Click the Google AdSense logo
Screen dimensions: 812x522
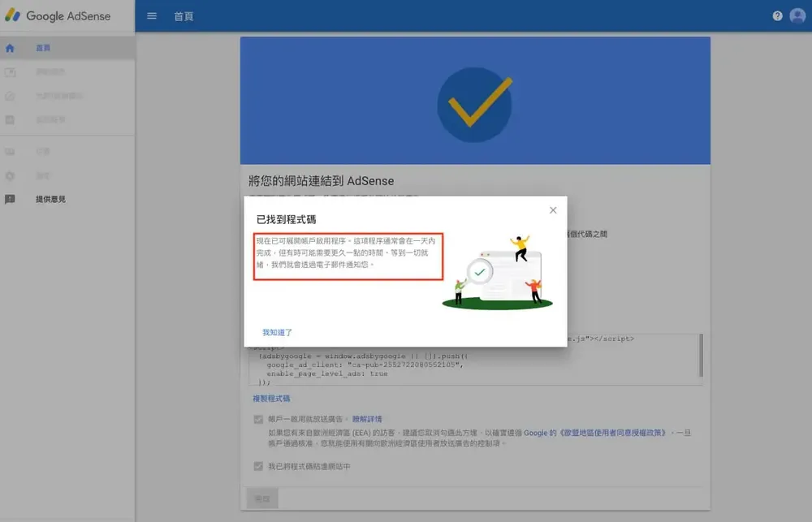tap(58, 15)
